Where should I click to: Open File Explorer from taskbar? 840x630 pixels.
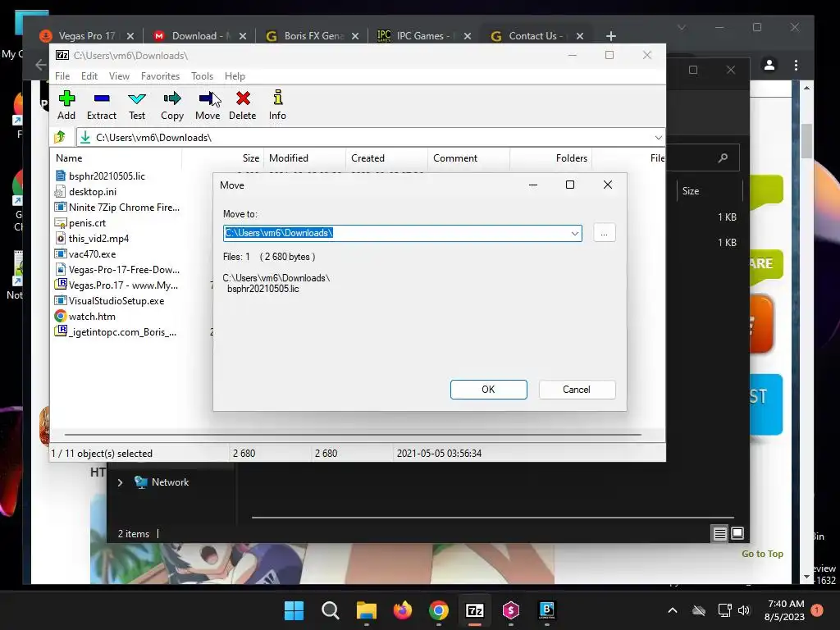(x=367, y=610)
